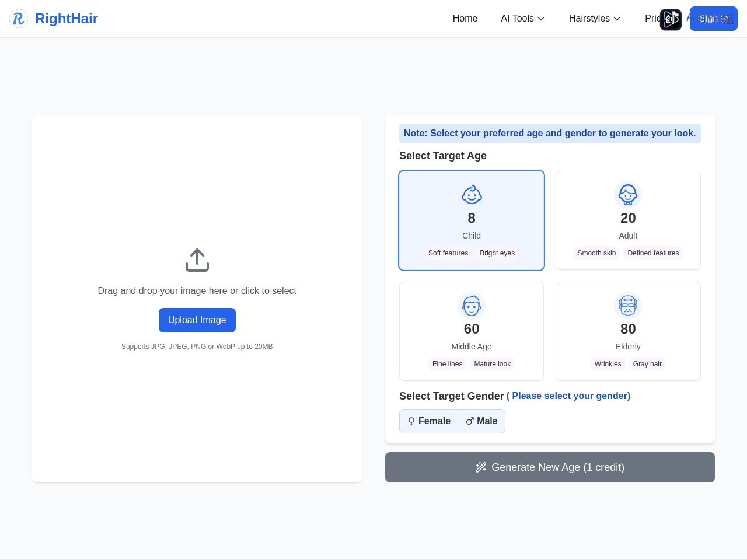The height and width of the screenshot is (560, 747).
Task: Select the elderly face with glasses icon
Action: (628, 306)
